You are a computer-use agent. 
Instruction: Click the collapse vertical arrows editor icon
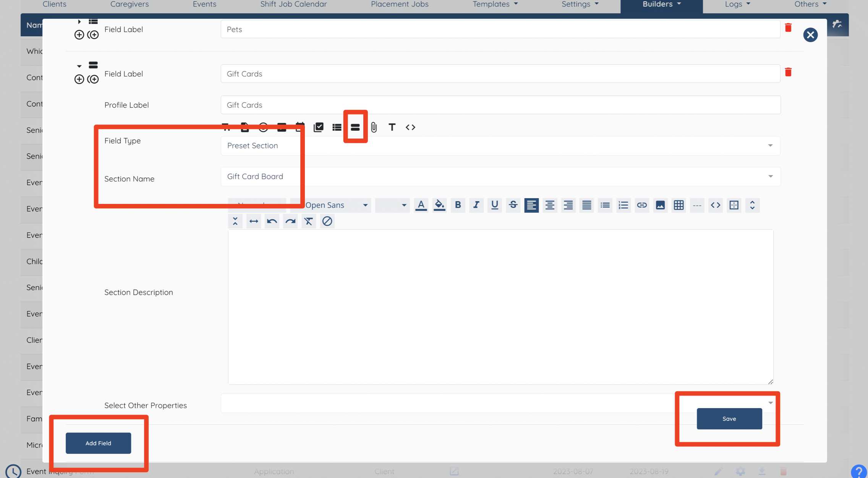[x=235, y=221]
